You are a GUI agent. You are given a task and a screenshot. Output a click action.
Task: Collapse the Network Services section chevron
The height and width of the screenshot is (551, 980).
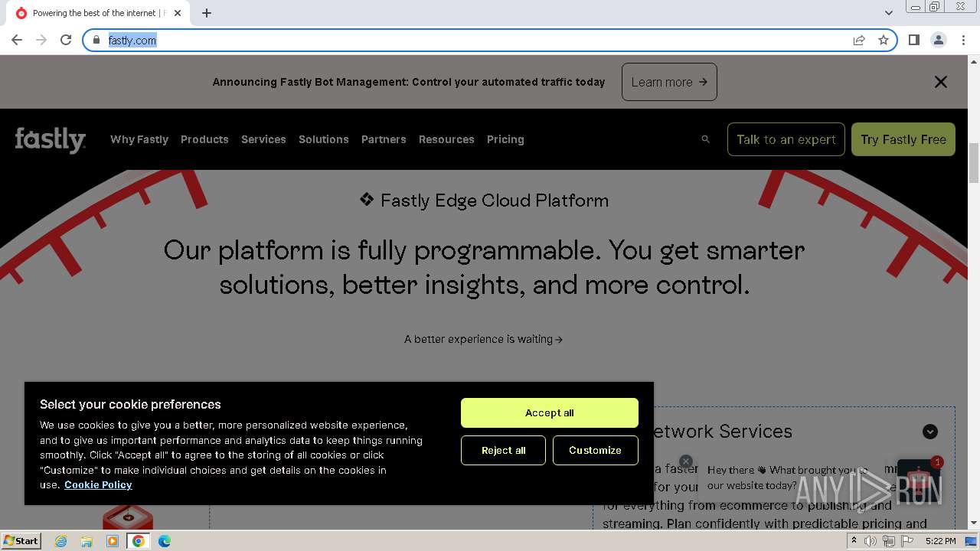930,432
